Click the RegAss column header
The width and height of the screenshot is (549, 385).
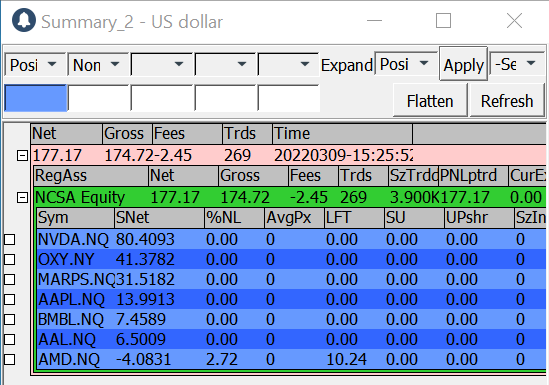(x=91, y=176)
